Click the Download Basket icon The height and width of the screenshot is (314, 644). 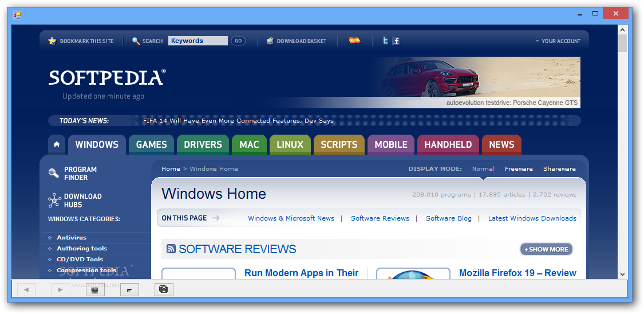[270, 41]
